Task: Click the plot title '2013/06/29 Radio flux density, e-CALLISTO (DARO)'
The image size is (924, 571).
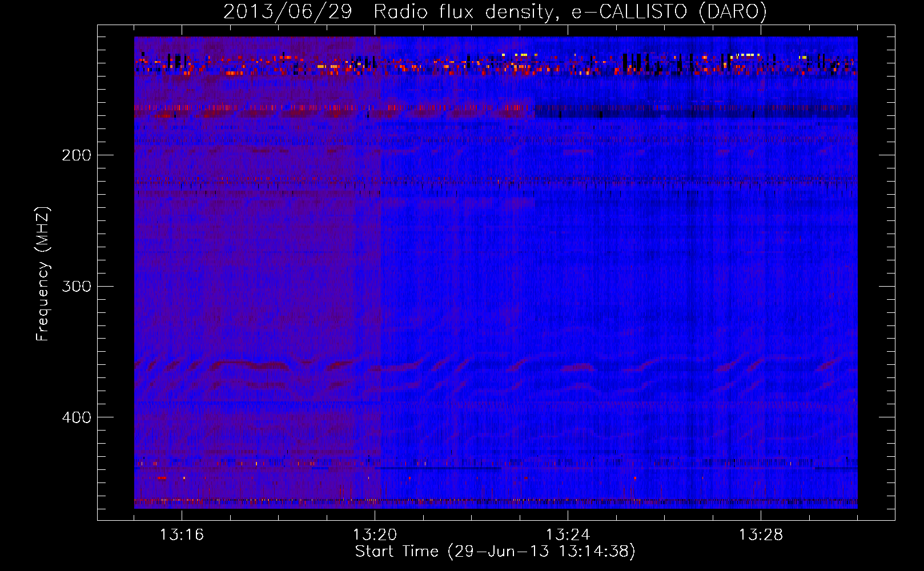Action: pos(495,11)
